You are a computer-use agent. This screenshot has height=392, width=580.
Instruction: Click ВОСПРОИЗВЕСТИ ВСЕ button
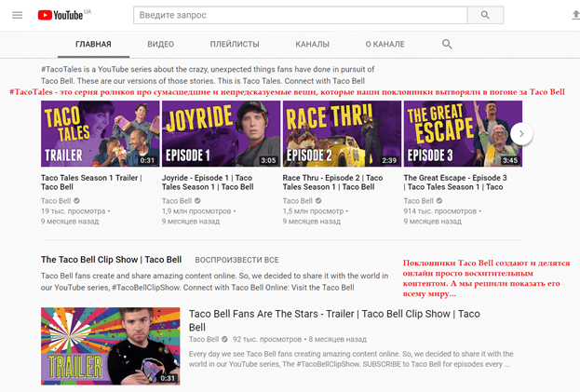tap(236, 260)
